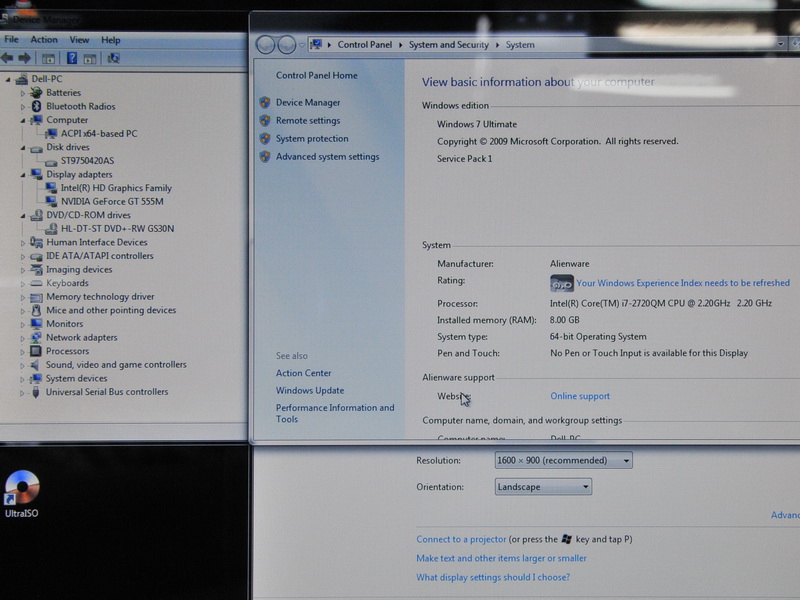Screen dimensions: 800x600
Task: Open the address bar history dropdown arrow
Action: 781,44
